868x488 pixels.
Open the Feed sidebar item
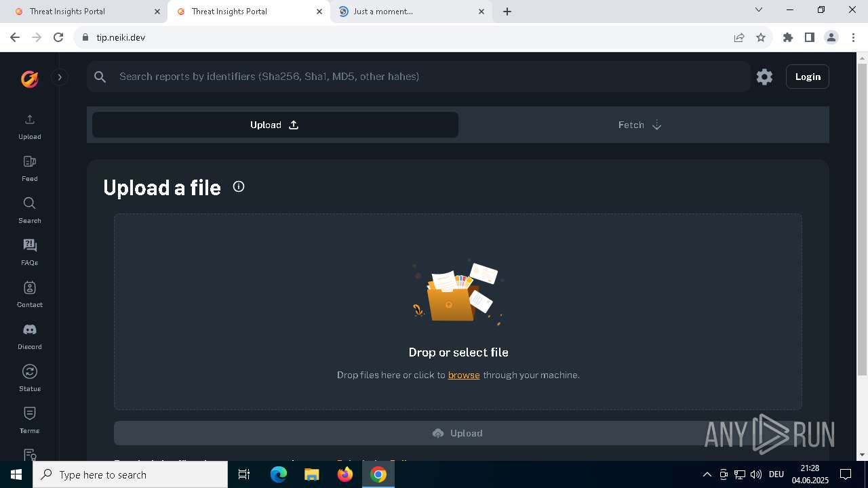(29, 169)
